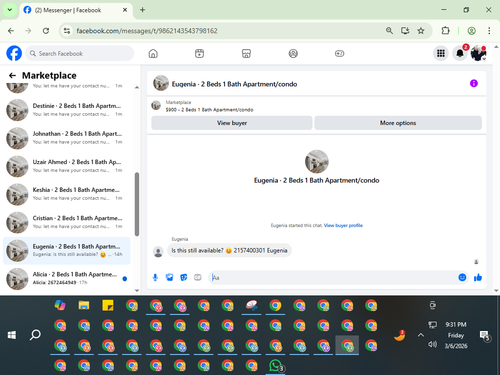Go back using Marketplace back arrow

12,76
